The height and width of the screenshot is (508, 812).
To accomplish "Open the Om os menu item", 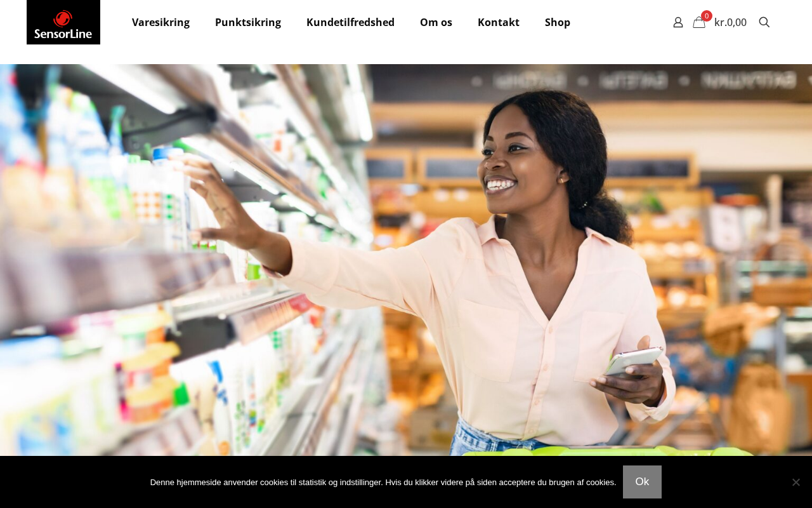I will point(436,22).
